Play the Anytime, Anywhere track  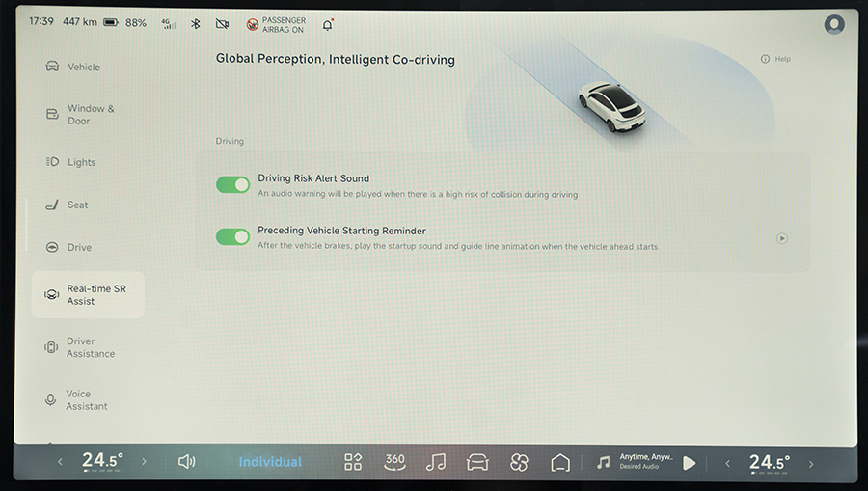tap(689, 463)
